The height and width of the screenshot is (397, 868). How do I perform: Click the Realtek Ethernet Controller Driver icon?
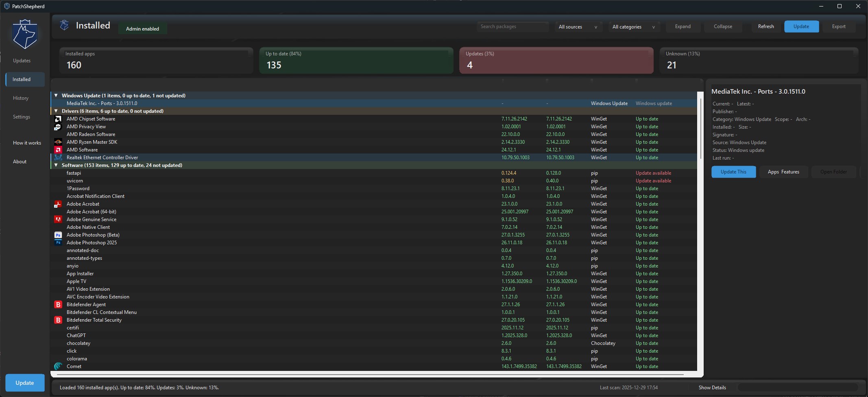58,158
